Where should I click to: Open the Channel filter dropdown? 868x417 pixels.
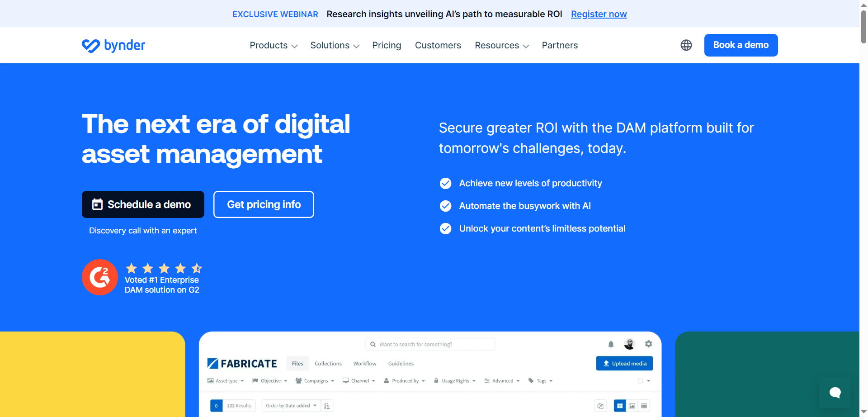[359, 381]
